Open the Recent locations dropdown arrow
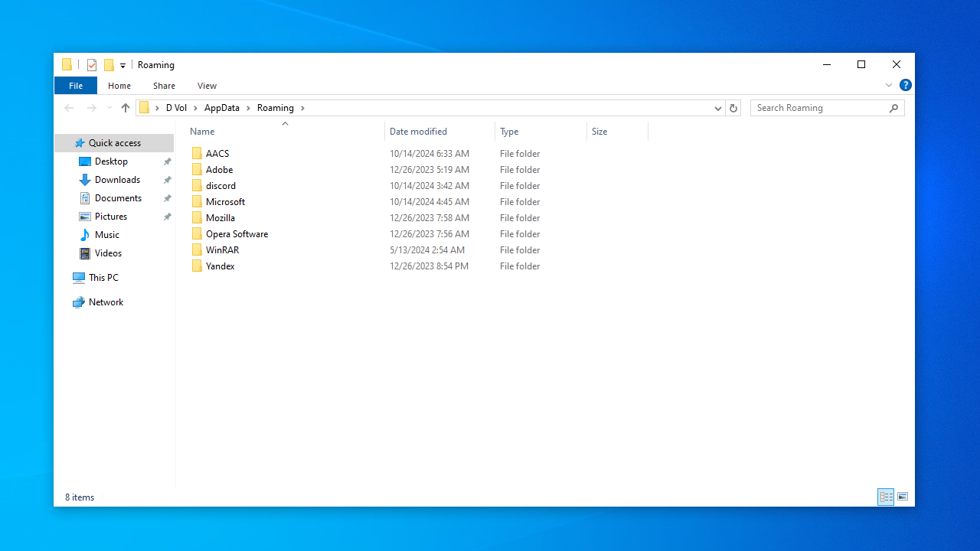Viewport: 980px width, 551px height. 109,108
